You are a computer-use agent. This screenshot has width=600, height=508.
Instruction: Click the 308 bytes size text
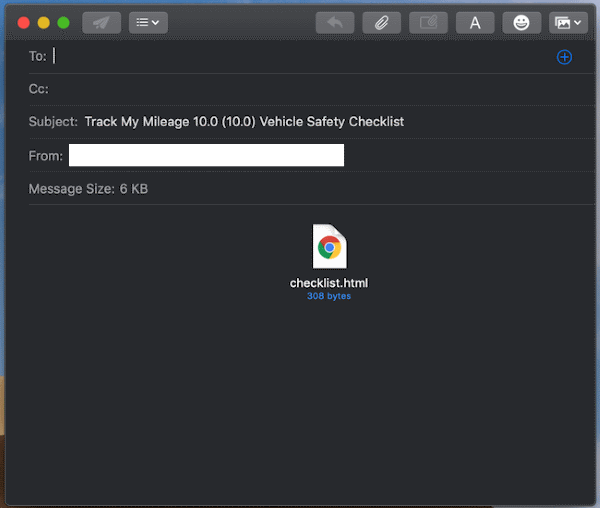(329, 296)
